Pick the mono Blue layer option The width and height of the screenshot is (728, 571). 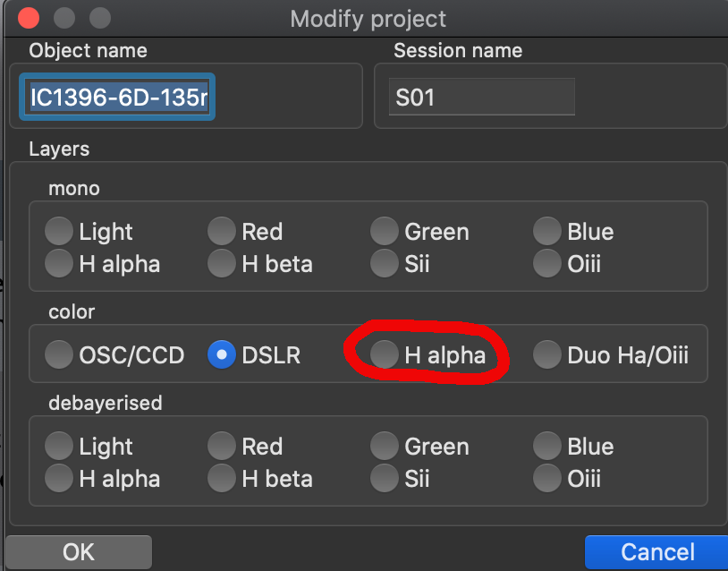pos(547,232)
